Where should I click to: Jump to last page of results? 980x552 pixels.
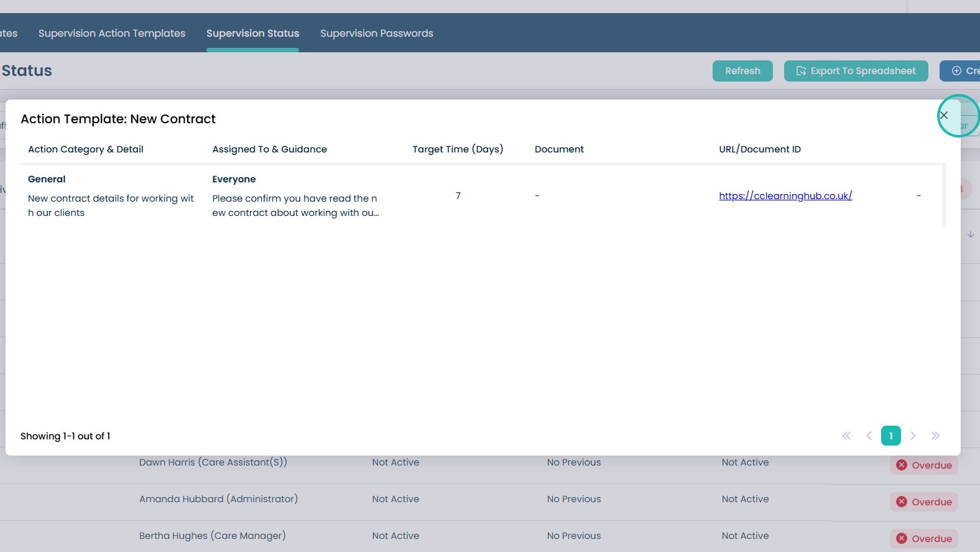[935, 436]
